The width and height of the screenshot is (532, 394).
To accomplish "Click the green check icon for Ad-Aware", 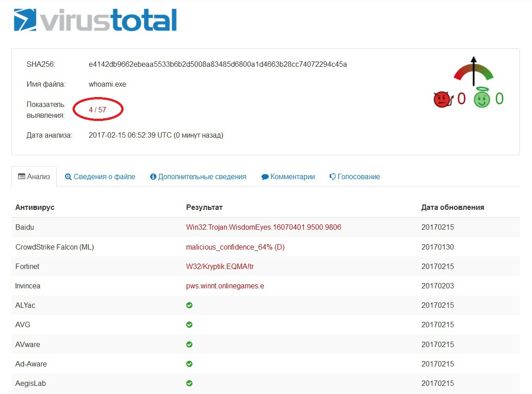I will 189,364.
